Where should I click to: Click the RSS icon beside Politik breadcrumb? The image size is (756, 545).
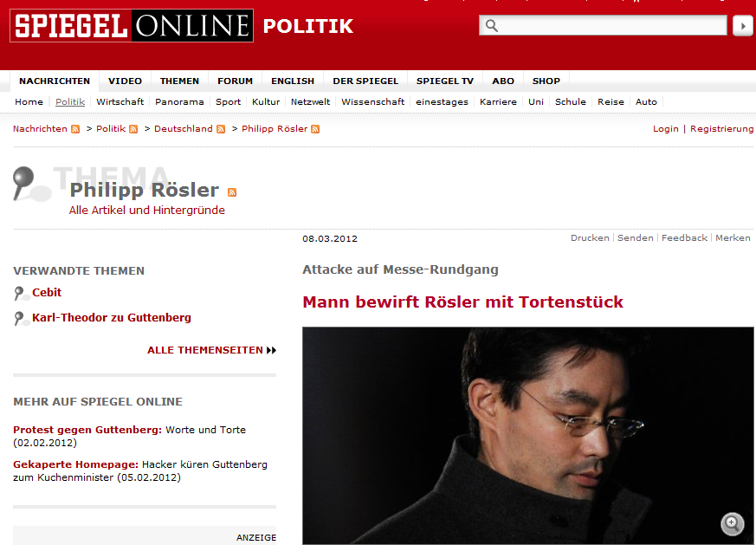coord(133,129)
